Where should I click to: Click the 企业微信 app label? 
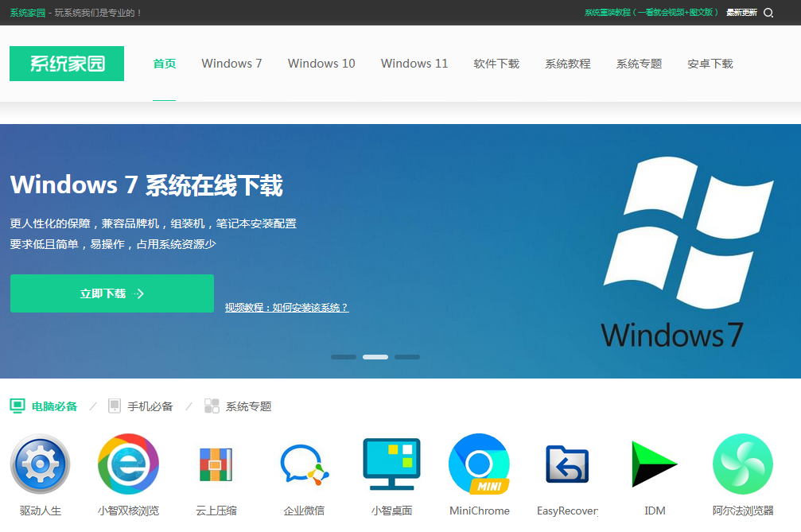point(304,511)
